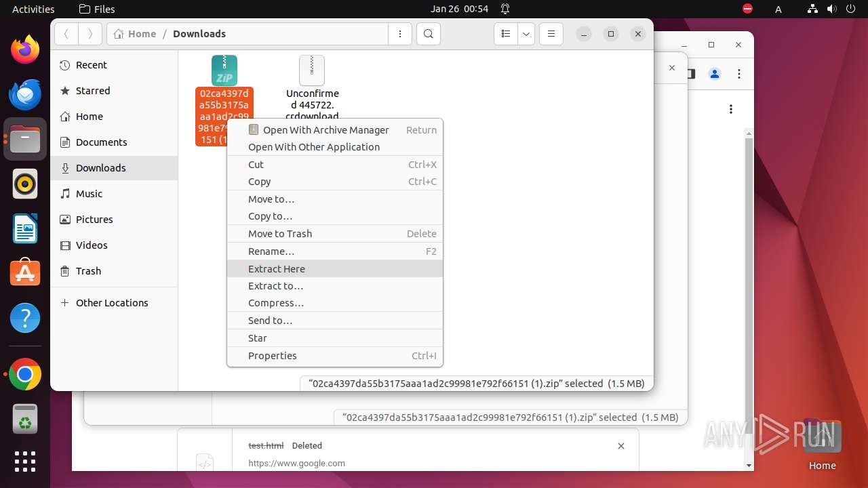Search in the Downloads folder
This screenshot has width=868, height=488.
tap(429, 34)
